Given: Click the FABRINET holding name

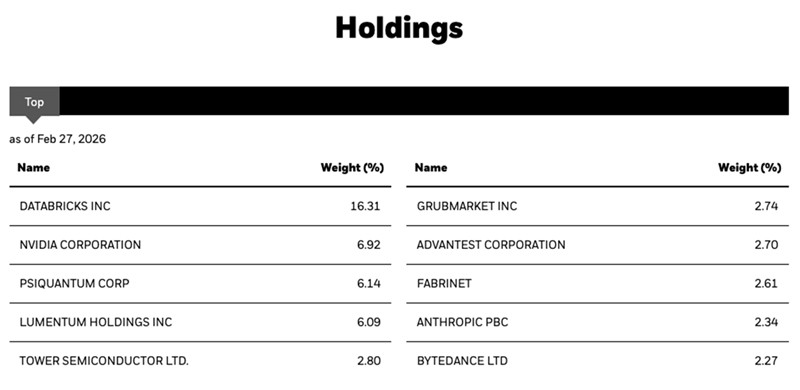Looking at the screenshot, I should pyautogui.click(x=444, y=283).
